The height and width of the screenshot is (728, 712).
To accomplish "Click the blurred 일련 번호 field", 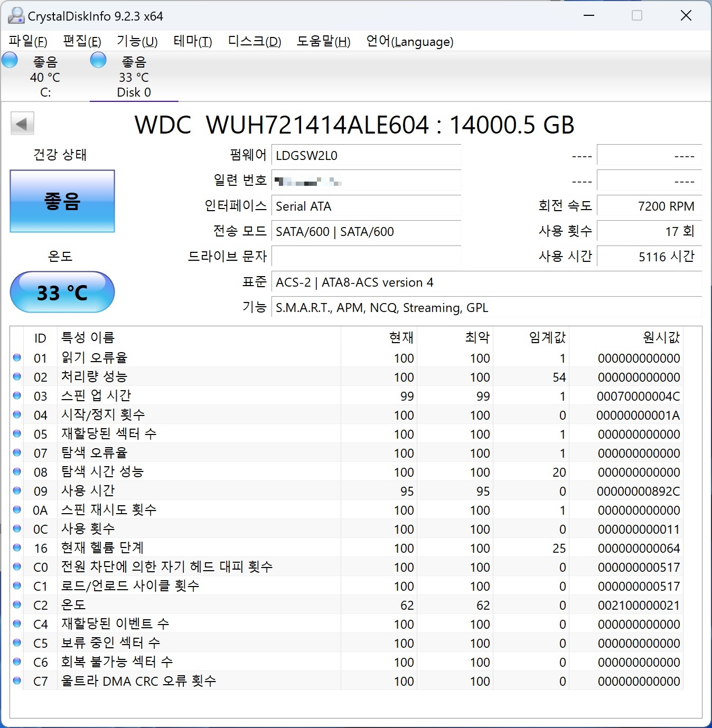I will tap(366, 181).
